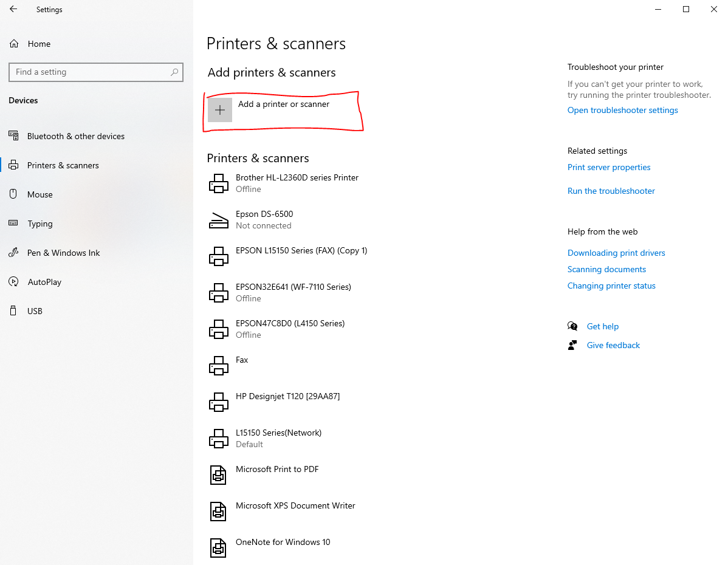Select EPSON47C8D0 (L4150 Series) name
Image resolution: width=728 pixels, height=565 pixels.
click(290, 323)
